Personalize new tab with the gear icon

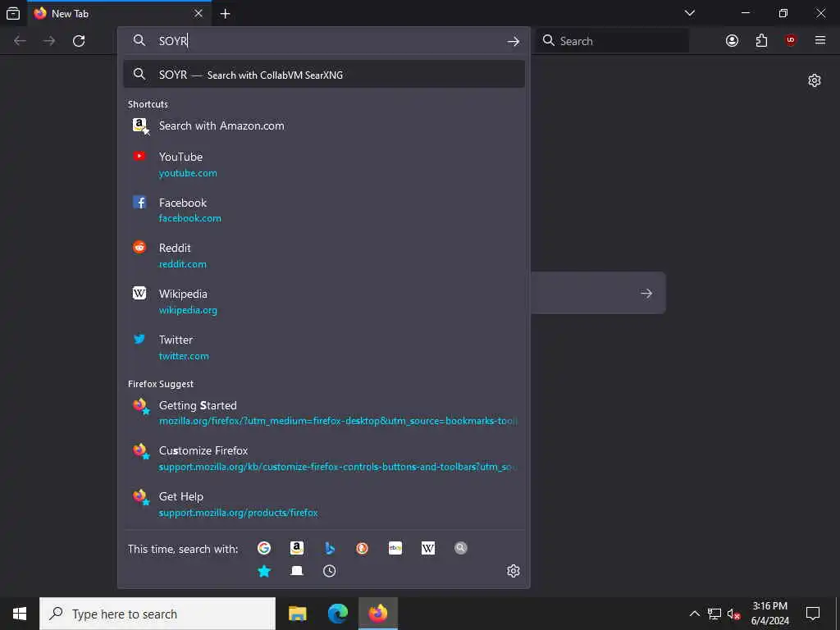(x=815, y=81)
